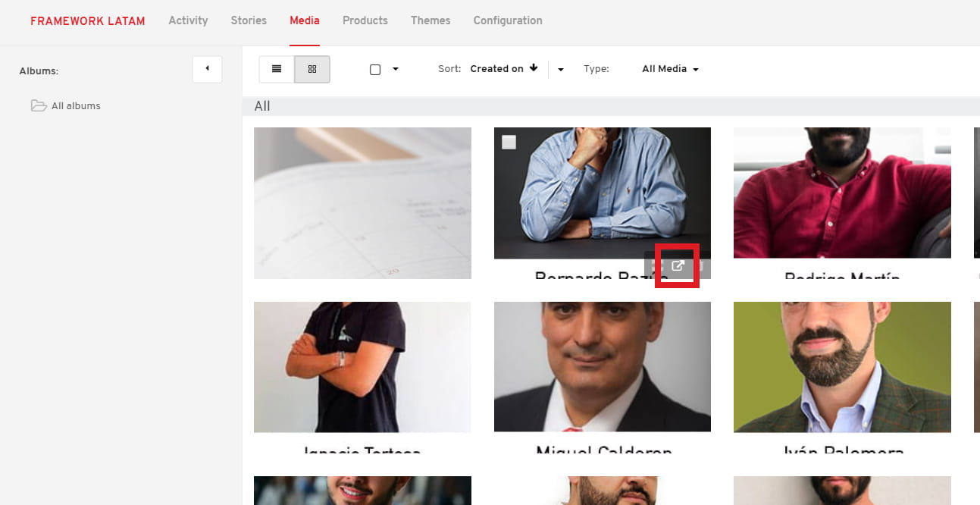Select All albums in the sidebar
Viewport: 980px width, 505px height.
coord(66,106)
